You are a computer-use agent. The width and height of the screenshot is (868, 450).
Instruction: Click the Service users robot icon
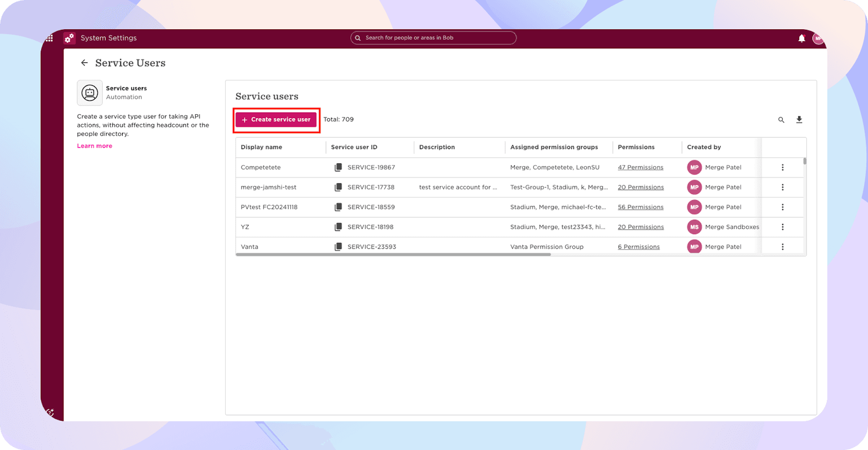(90, 93)
